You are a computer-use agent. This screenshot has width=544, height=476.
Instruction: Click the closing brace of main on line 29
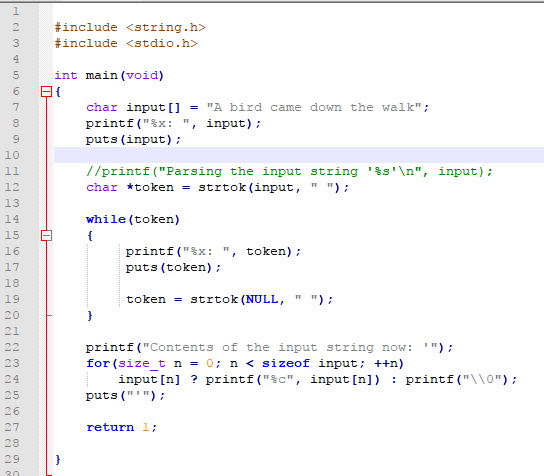[x=58, y=459]
